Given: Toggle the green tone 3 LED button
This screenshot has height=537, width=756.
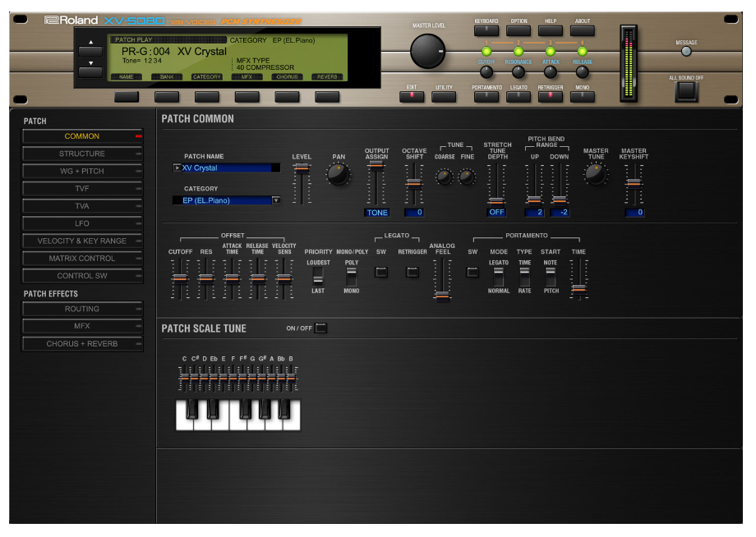Looking at the screenshot, I should coord(550,52).
